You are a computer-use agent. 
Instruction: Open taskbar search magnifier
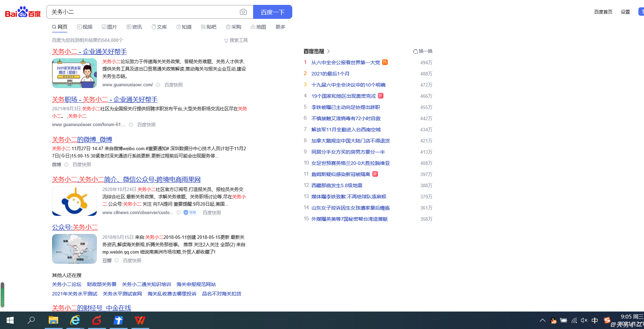31,320
